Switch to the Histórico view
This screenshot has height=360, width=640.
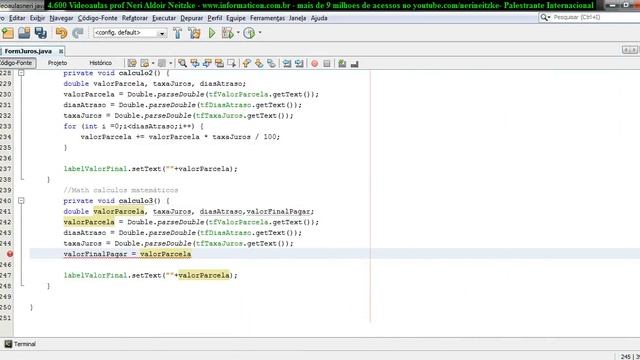click(100, 63)
